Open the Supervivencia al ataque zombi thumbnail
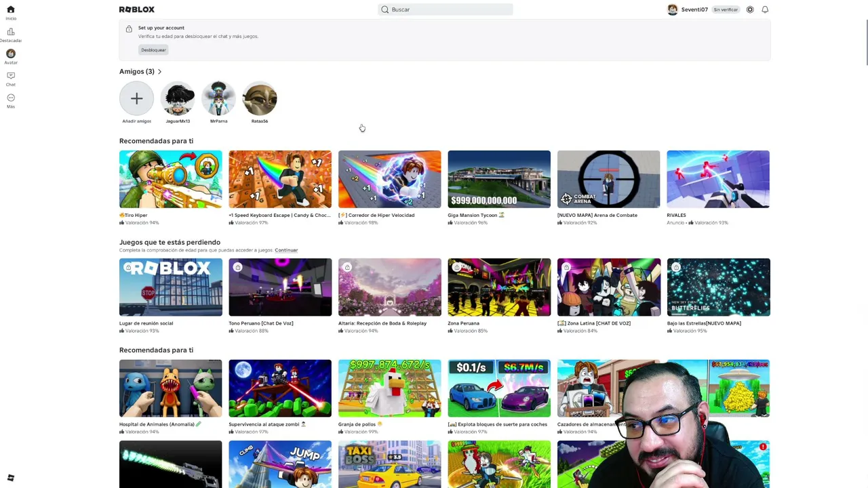Viewport: 868px width, 488px height. 280,388
